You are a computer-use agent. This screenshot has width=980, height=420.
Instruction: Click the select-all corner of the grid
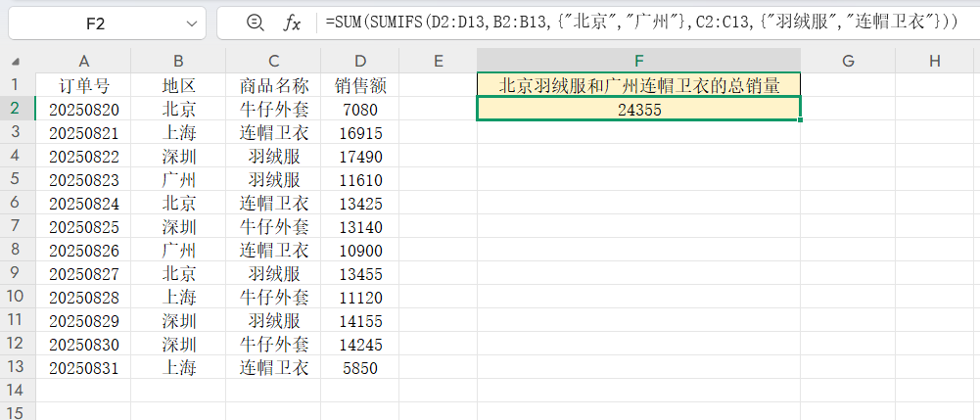click(17, 61)
